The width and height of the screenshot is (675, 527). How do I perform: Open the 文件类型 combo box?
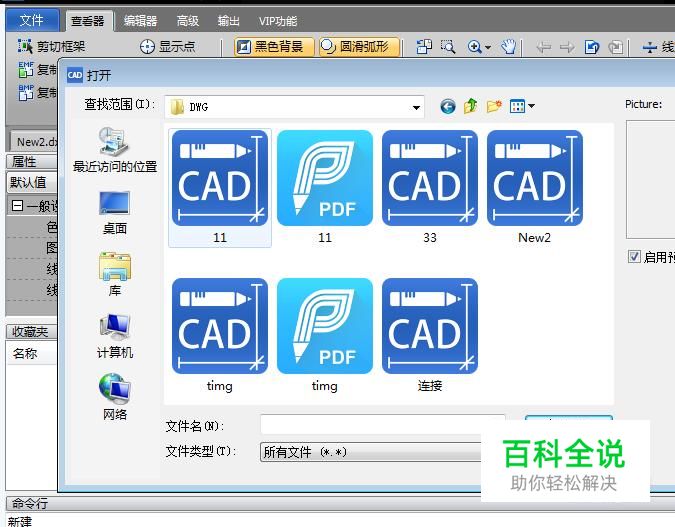[x=370, y=452]
